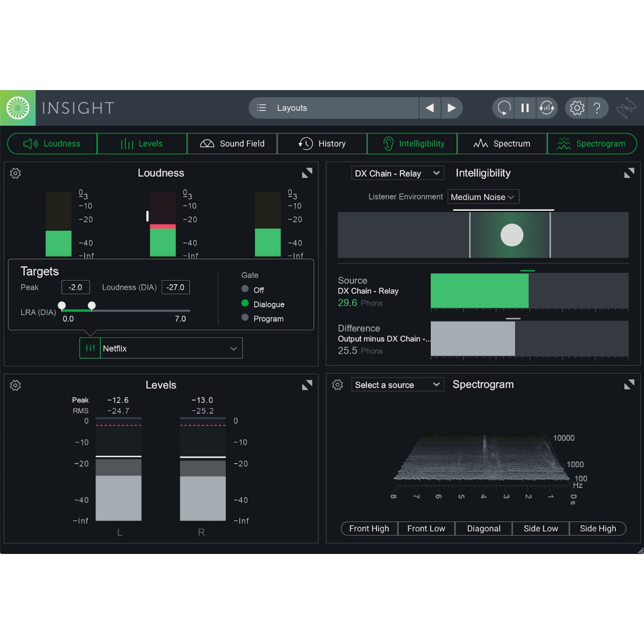644x644 pixels.
Task: Click the right RMS value -25.2
Action: pos(202,411)
